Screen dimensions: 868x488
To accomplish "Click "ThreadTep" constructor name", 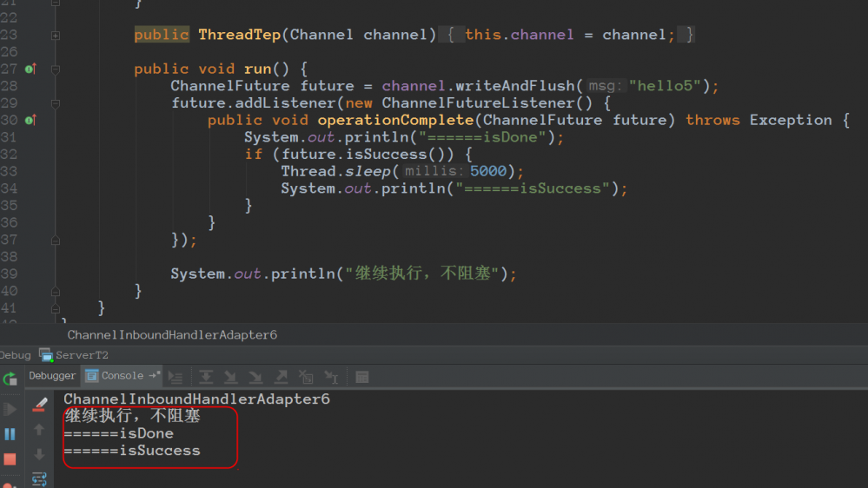I will coord(240,35).
